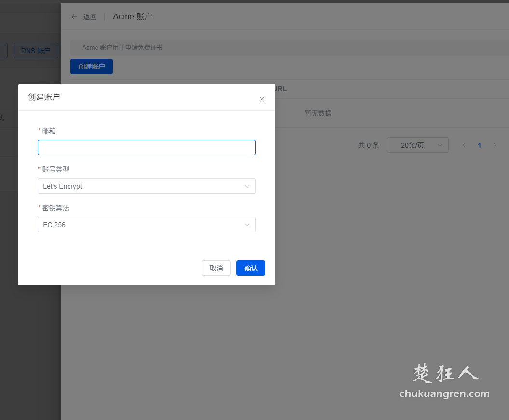Click the next page arrow in pagination
This screenshot has width=509, height=420.
click(495, 145)
